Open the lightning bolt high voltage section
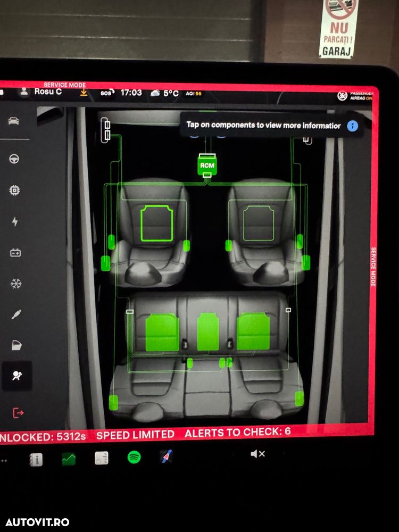 [x=15, y=221]
